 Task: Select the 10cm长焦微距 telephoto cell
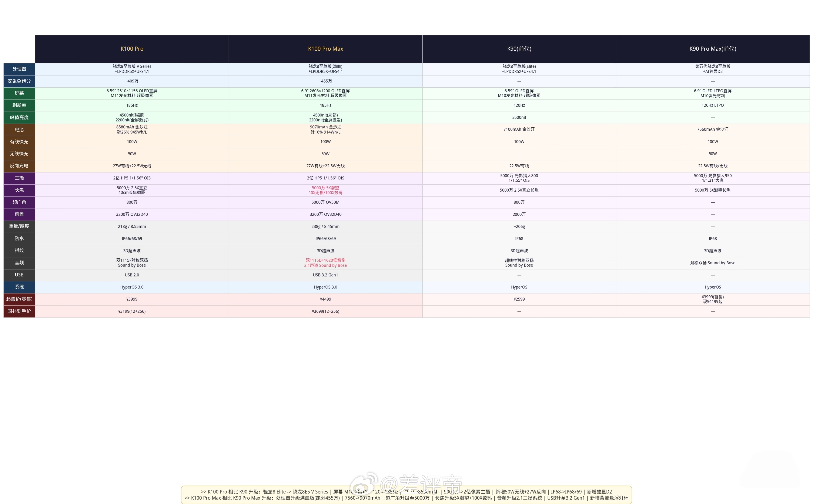[132, 190]
